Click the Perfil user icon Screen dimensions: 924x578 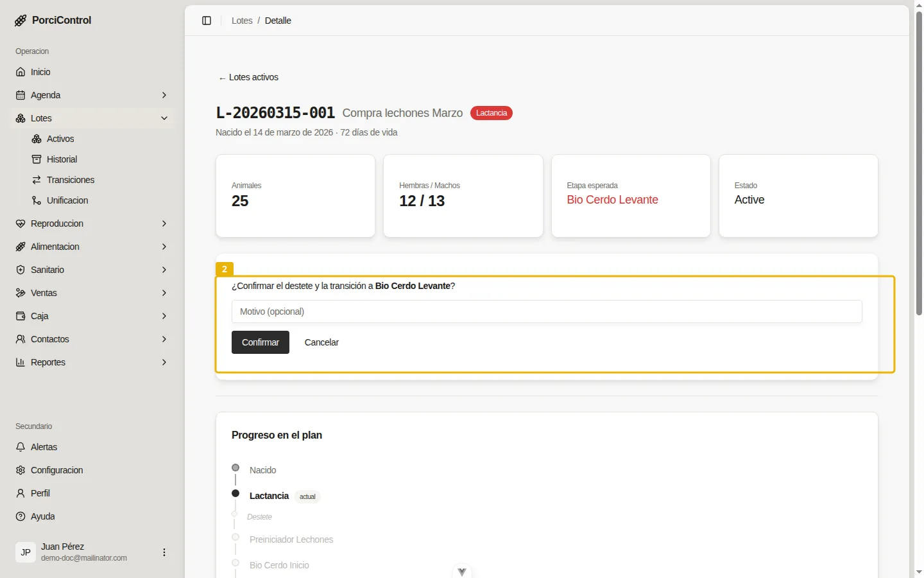21,493
